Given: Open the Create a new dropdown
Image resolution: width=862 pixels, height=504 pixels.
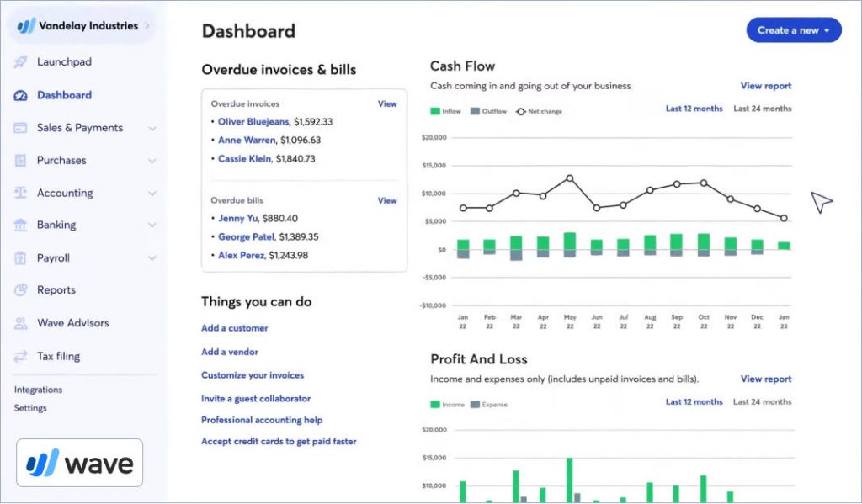Looking at the screenshot, I should 793,30.
